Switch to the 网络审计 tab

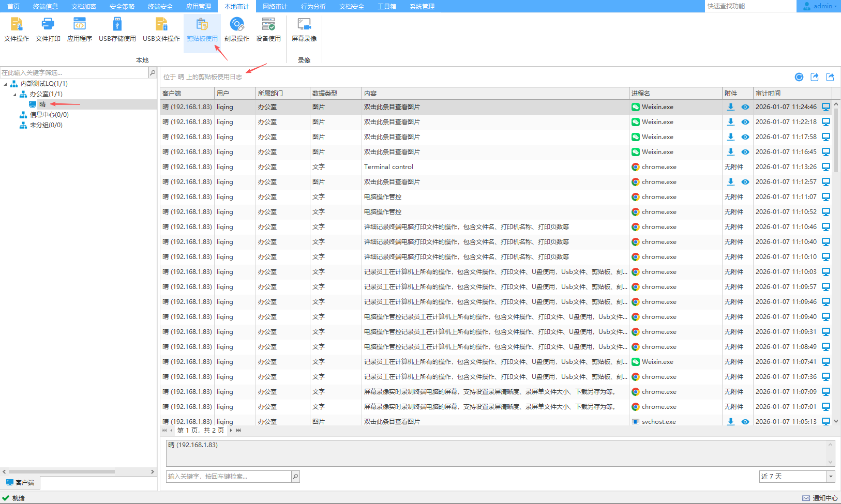tap(275, 6)
